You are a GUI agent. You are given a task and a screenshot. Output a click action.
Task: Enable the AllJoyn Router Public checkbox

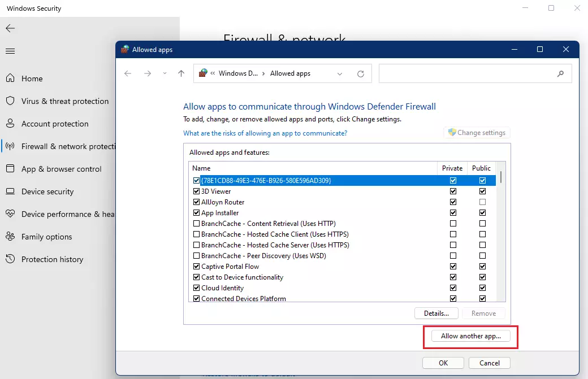click(x=482, y=202)
